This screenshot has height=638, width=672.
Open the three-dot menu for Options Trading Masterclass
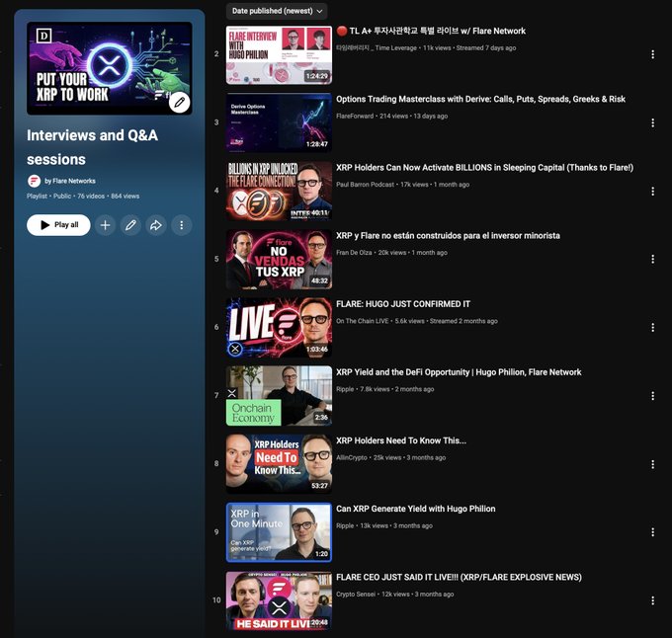(652, 122)
